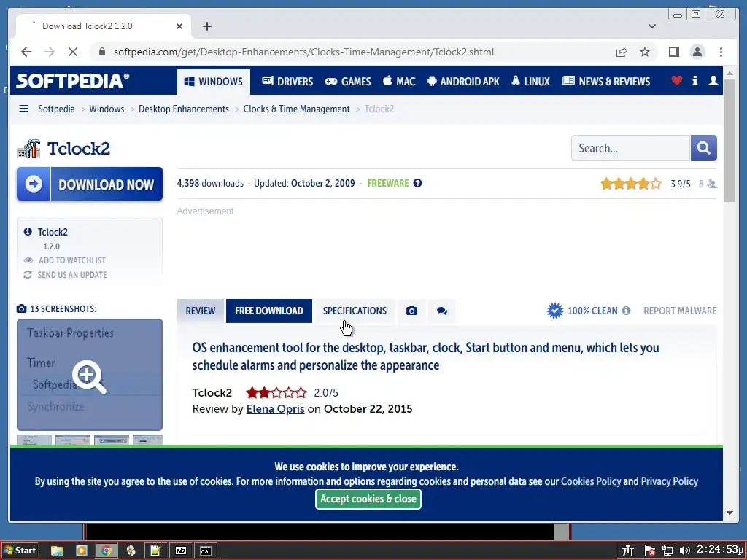Screen dimensions: 747x560
Task: Click the Tclock2 application icon
Action: [x=28, y=149]
